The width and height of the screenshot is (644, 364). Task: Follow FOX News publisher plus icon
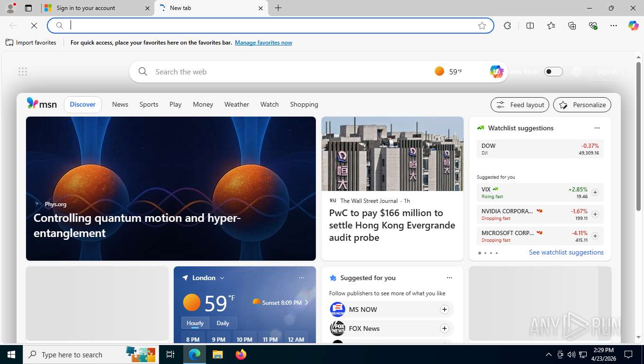pos(444,328)
